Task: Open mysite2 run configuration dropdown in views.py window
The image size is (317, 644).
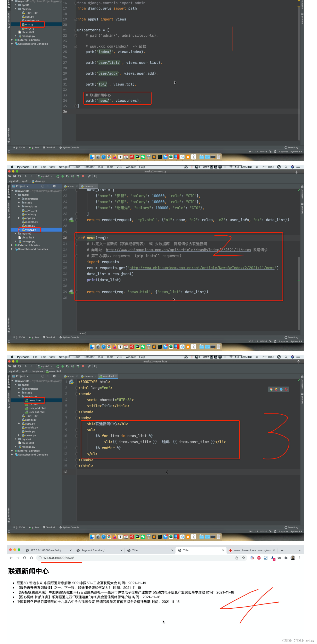Action: pos(45,176)
